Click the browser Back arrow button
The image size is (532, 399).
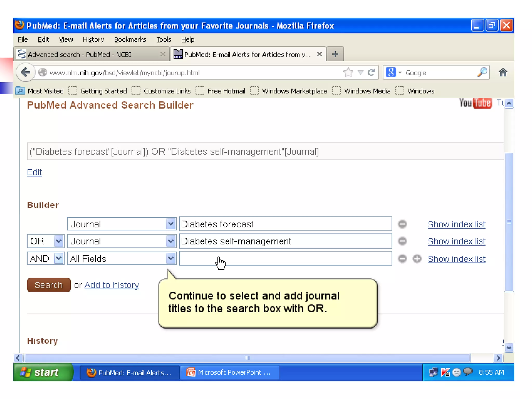pos(25,72)
